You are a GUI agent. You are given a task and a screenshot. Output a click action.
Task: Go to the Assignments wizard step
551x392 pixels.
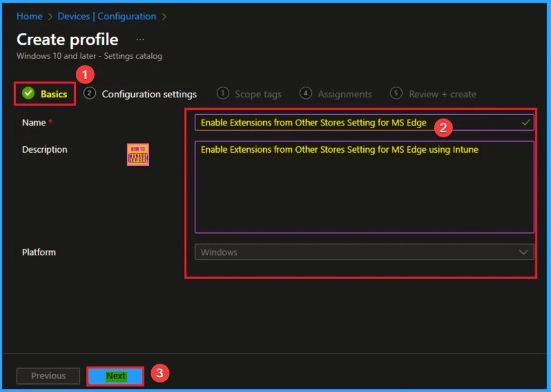tap(344, 94)
